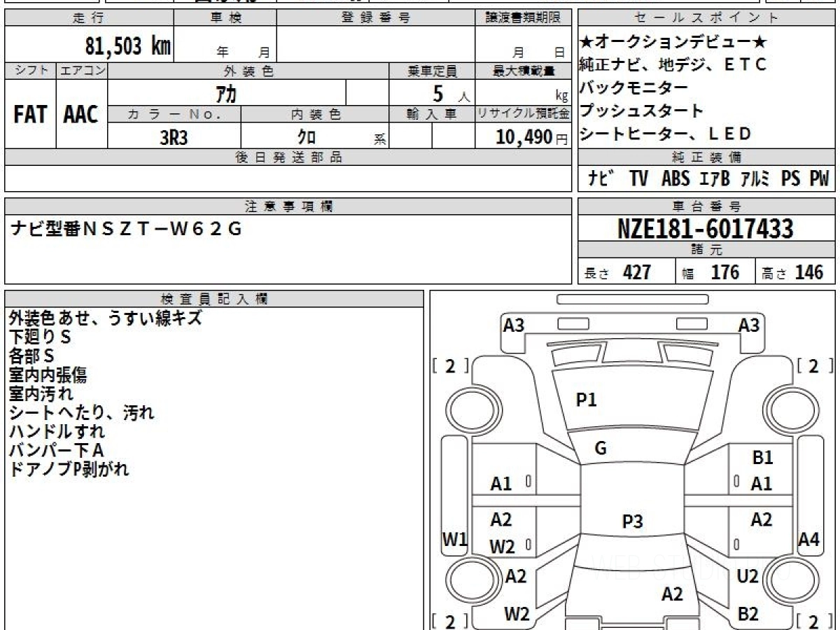Screen dimensions: 840x630
Task: Click the エアコン header cell
Action: point(82,71)
